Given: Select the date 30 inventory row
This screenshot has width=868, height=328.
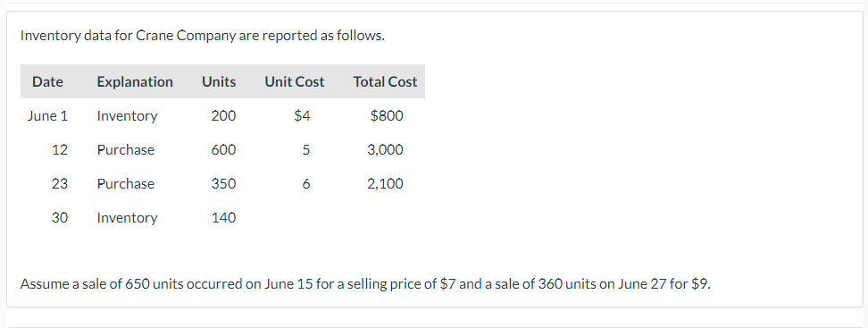Looking at the screenshot, I should pyautogui.click(x=222, y=218).
